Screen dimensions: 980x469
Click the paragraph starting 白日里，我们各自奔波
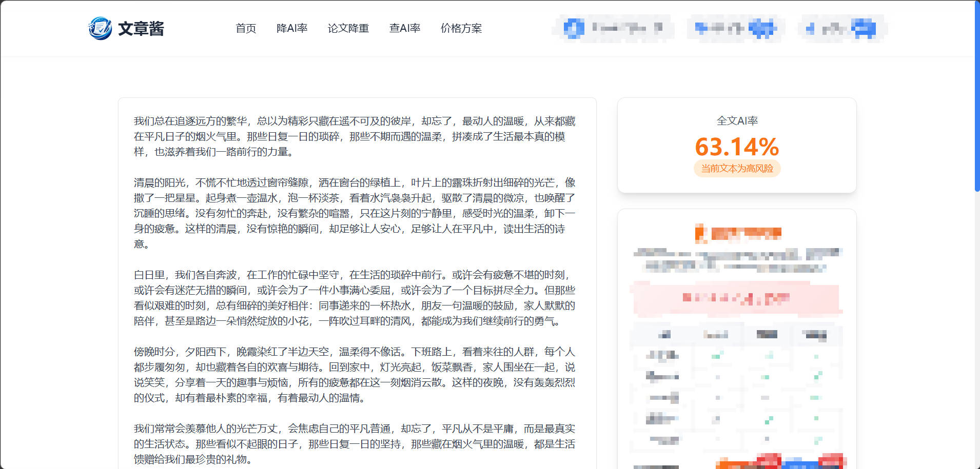click(355, 298)
